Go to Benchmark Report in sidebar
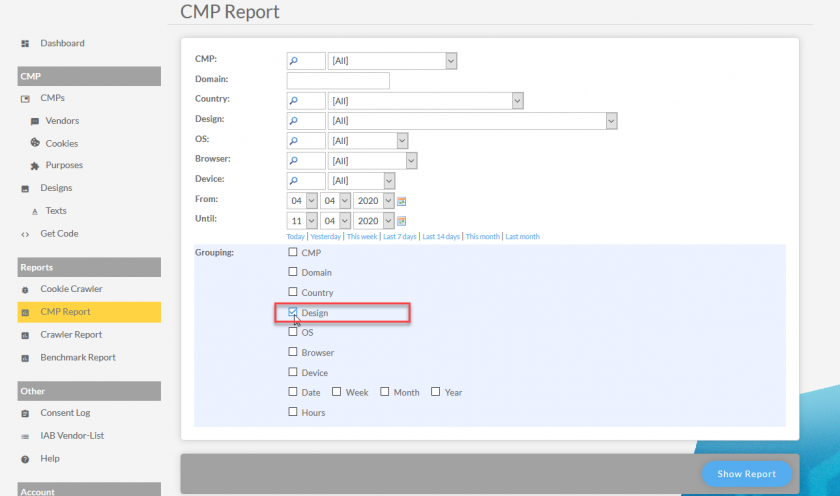The width and height of the screenshot is (840, 496). tap(78, 358)
